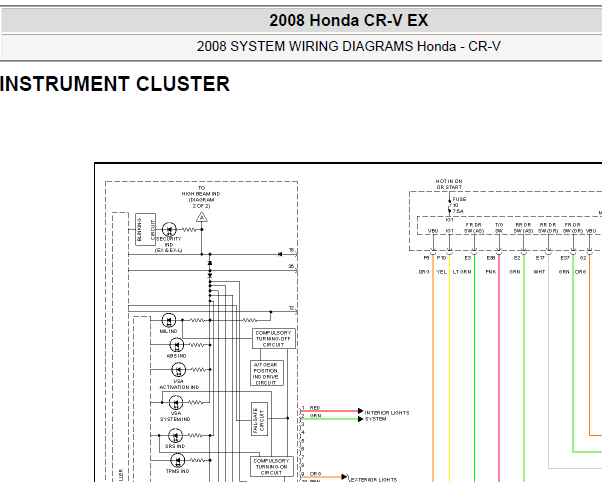Click the 'SECURITY IND (EX & EX-L)' label
Screen dimensions: 602x482
[169, 245]
